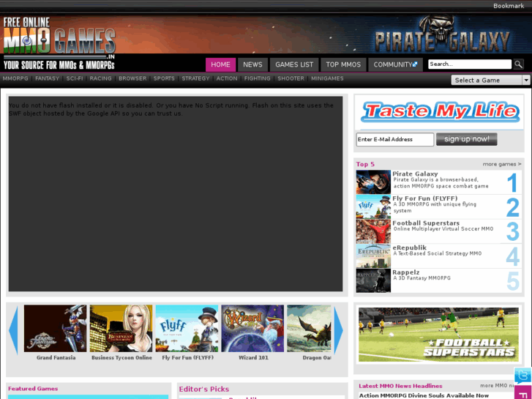This screenshot has width=532, height=399.
Task: Focus the Enter E-Mail Address field
Action: (x=395, y=139)
